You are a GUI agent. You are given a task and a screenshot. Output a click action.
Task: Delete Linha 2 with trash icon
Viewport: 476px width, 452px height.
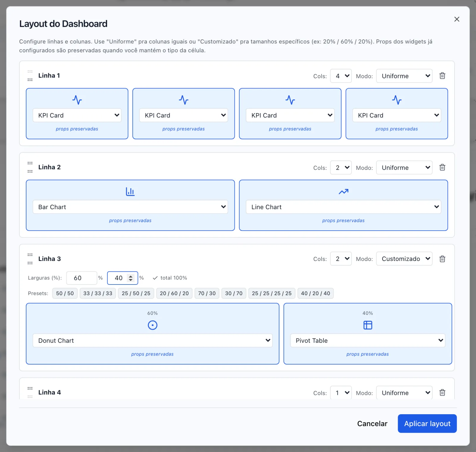pyautogui.click(x=442, y=167)
